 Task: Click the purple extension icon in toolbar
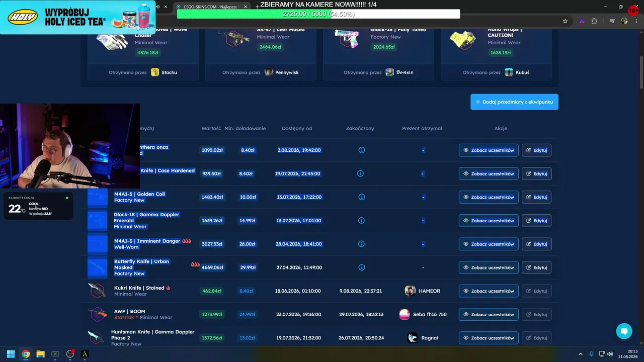[x=582, y=21]
